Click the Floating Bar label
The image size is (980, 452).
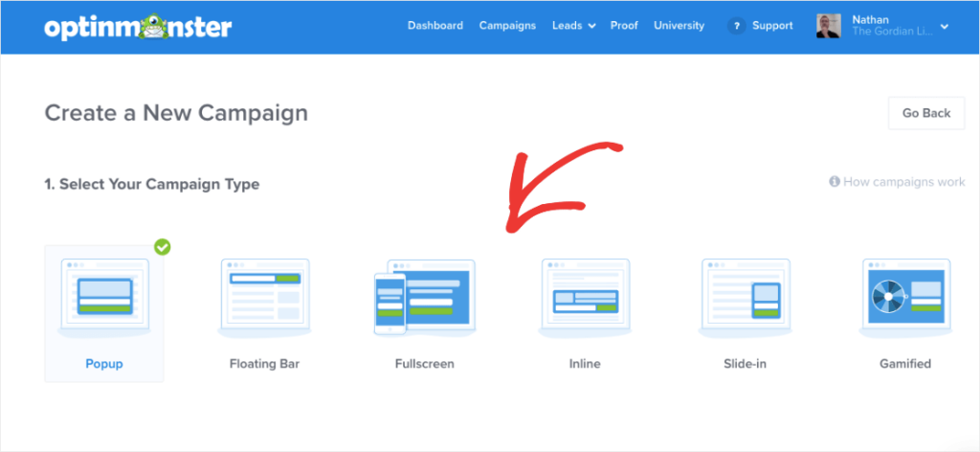[x=264, y=363]
